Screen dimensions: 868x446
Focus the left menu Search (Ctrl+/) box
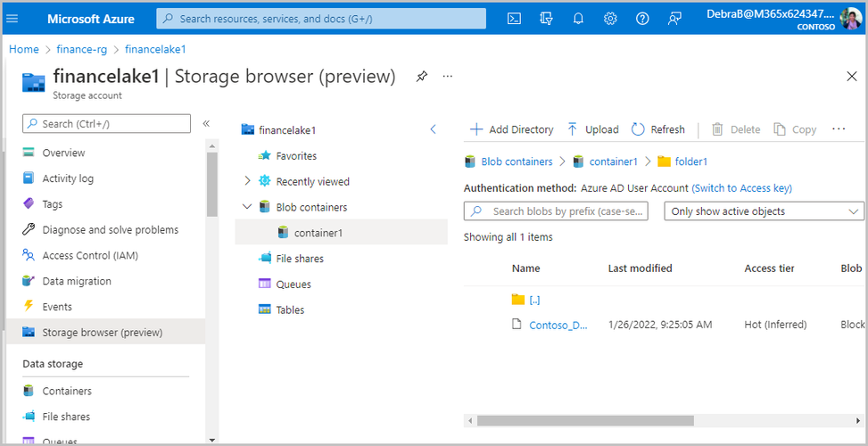[x=106, y=124]
